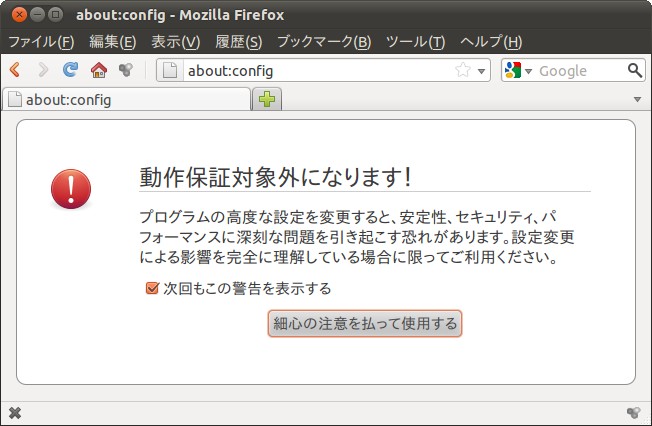Select the about:config tab

pos(126,99)
